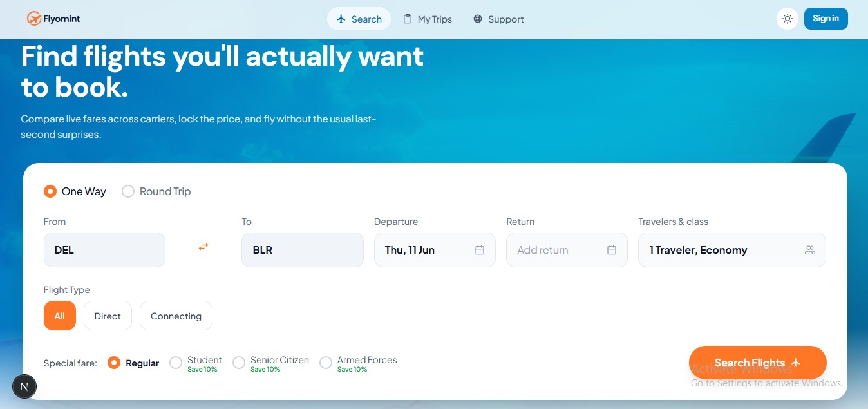Click the Search Flights button
868x409 pixels.
pyautogui.click(x=758, y=363)
